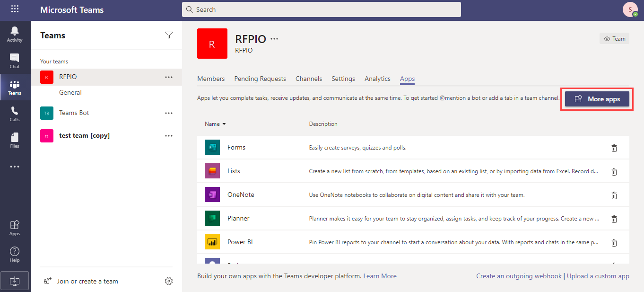Click the download desktop app icon
This screenshot has height=292, width=644.
click(x=15, y=281)
